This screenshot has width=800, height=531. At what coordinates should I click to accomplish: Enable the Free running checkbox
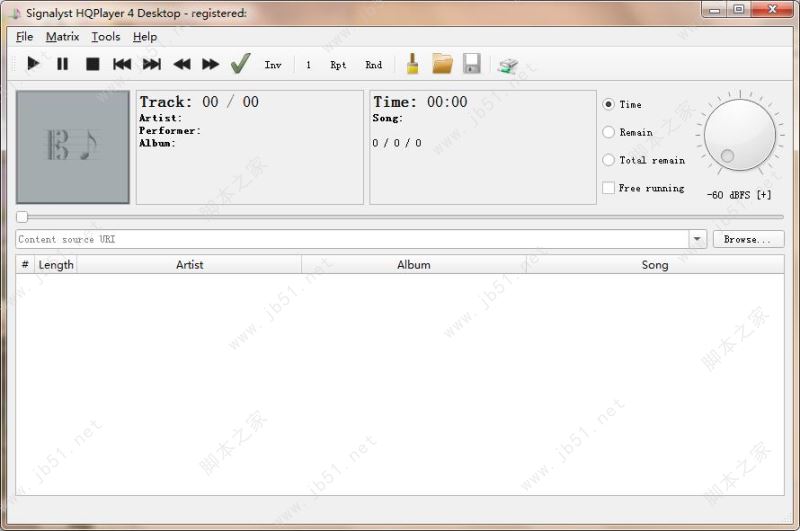(x=608, y=188)
